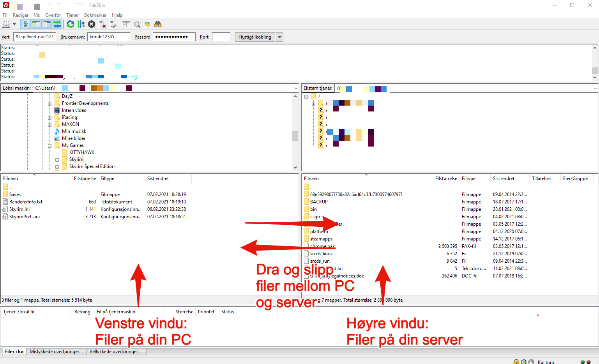Open the Lokal maskin path dropdown
Viewport: 599px width, 364px height.
tap(295, 88)
